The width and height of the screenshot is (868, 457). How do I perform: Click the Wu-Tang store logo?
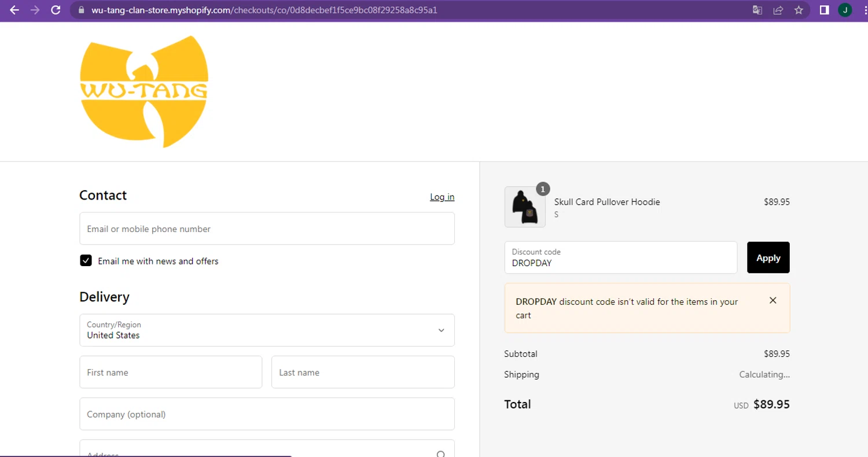point(144,91)
